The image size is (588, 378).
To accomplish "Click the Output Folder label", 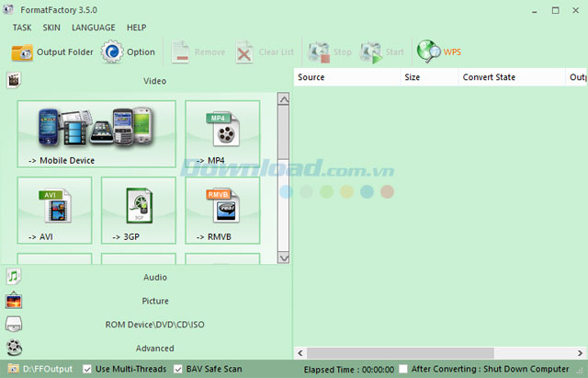I will [x=65, y=52].
